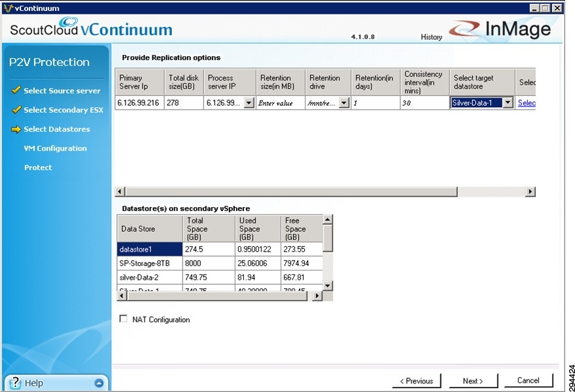Screen dimensions: 575x392
Task: Go to Select Source server step
Action: point(62,91)
